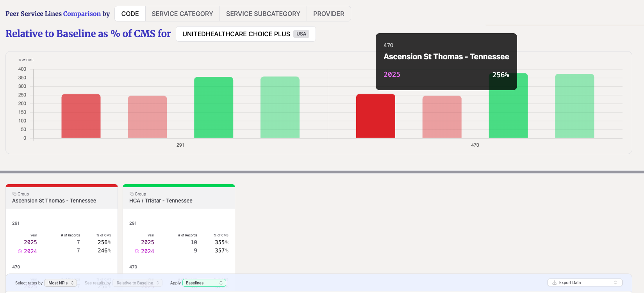The height and width of the screenshot is (293, 644).
Task: Switch to the SERVICE CATEGORY tab
Action: click(182, 14)
